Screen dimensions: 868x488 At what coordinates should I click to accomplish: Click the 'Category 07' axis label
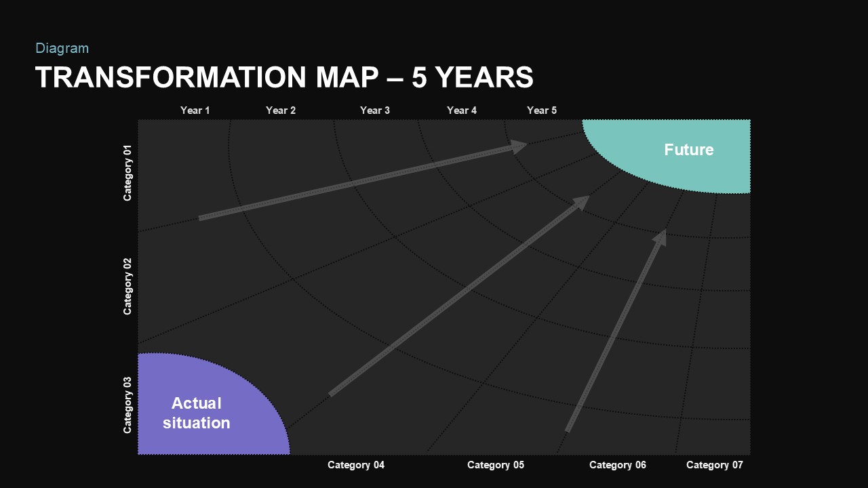715,465
